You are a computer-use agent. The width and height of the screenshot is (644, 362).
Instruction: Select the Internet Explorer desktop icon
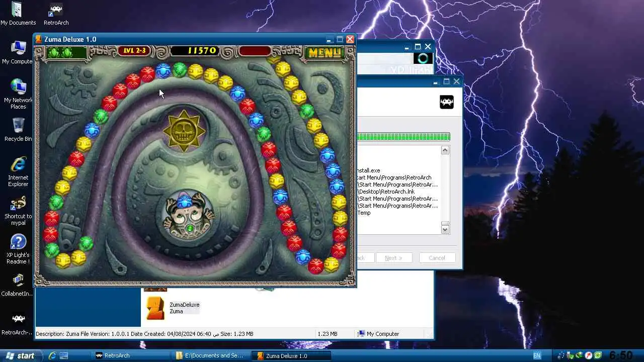18,171
